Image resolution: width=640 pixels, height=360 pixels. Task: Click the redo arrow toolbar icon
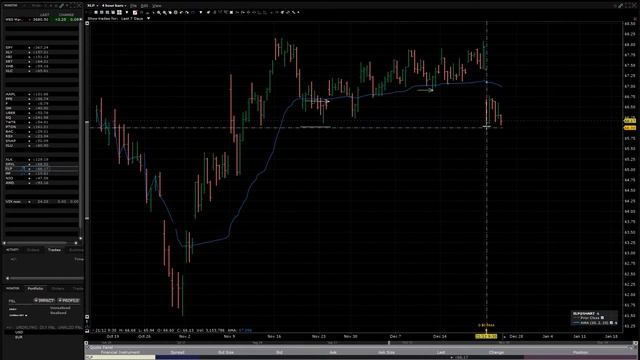[187, 13]
